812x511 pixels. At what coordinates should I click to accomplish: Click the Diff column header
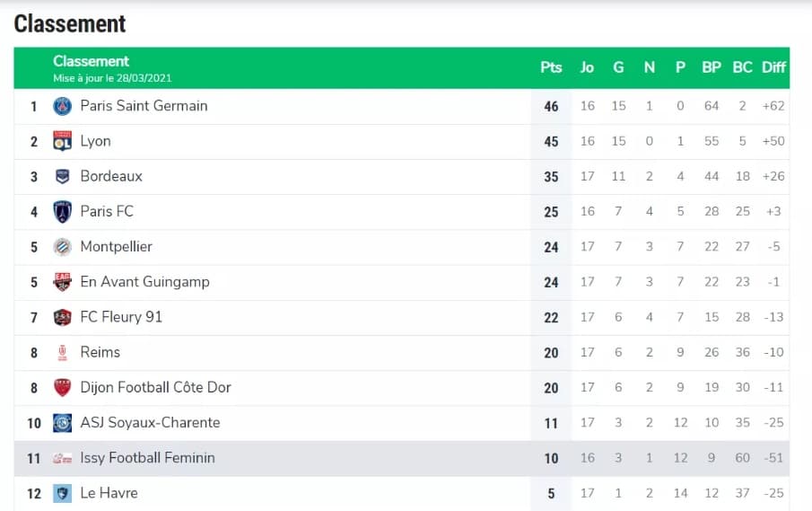pyautogui.click(x=773, y=67)
